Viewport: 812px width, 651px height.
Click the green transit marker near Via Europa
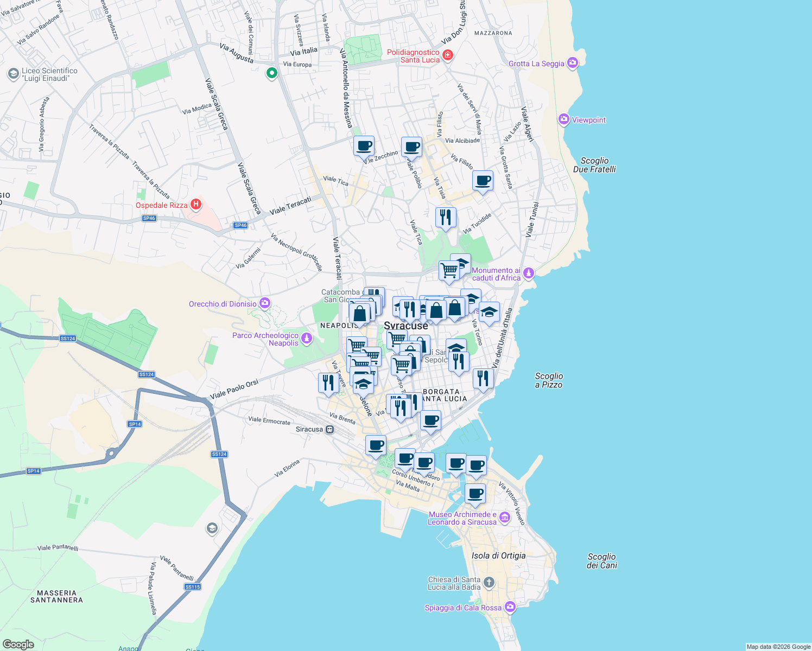click(272, 73)
